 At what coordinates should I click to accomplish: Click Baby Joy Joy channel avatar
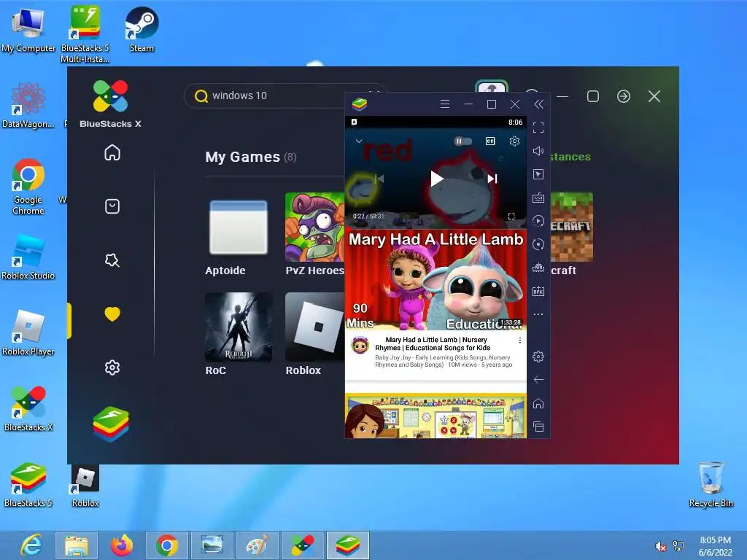tap(360, 345)
